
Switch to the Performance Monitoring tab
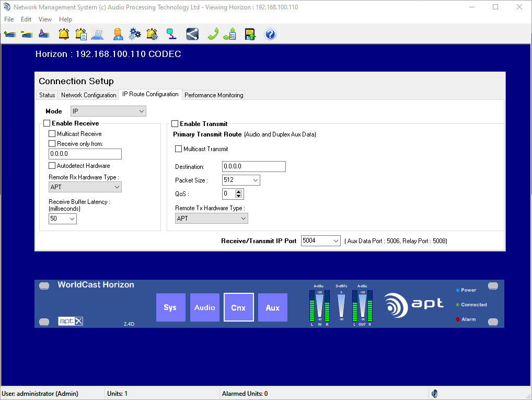click(x=214, y=95)
